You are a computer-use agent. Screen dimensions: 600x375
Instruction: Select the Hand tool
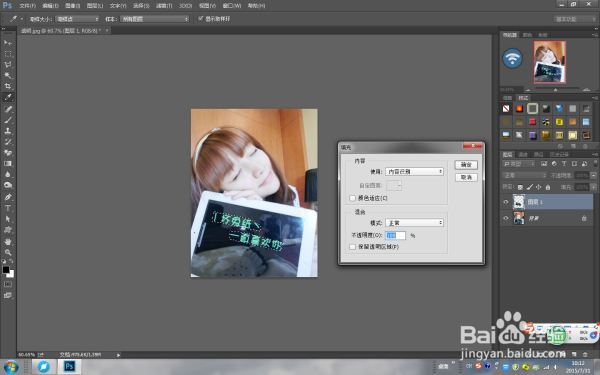click(x=8, y=242)
